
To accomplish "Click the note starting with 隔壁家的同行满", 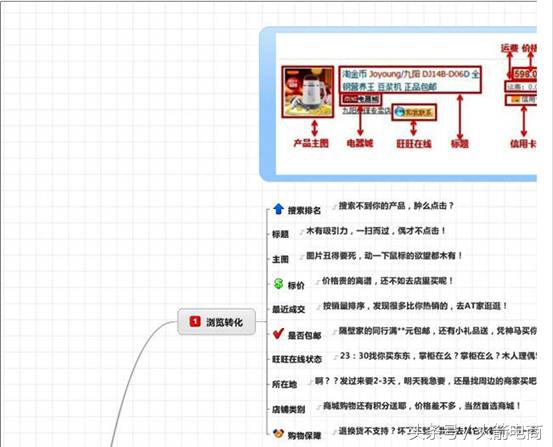I will point(437,331).
